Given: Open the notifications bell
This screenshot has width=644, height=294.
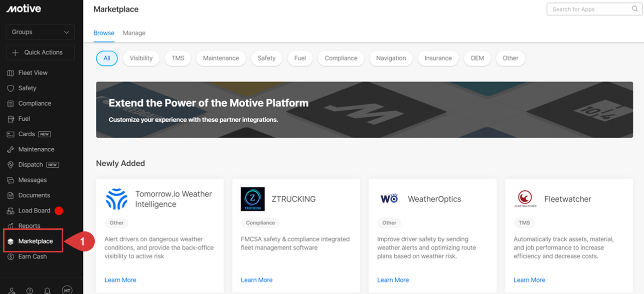Looking at the screenshot, I should point(47,290).
